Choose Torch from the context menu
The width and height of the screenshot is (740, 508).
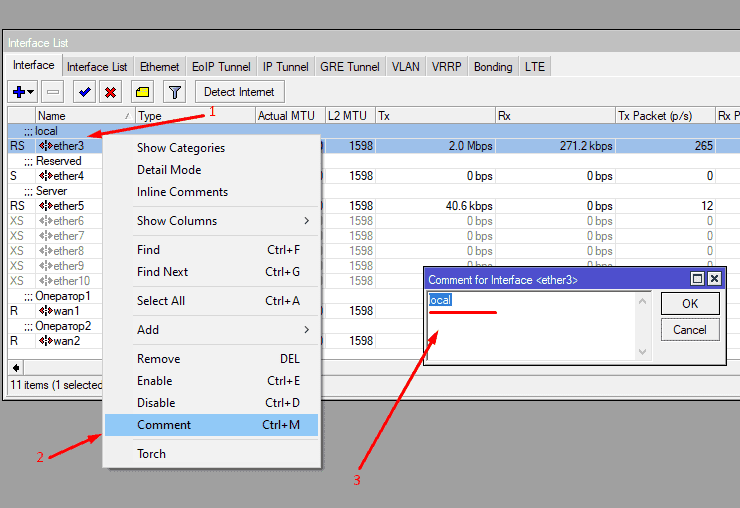(152, 454)
